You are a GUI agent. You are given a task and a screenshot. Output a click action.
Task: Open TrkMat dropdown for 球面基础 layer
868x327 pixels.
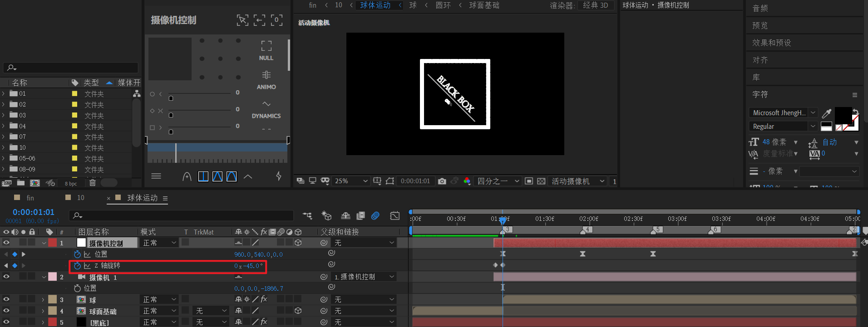pos(212,311)
